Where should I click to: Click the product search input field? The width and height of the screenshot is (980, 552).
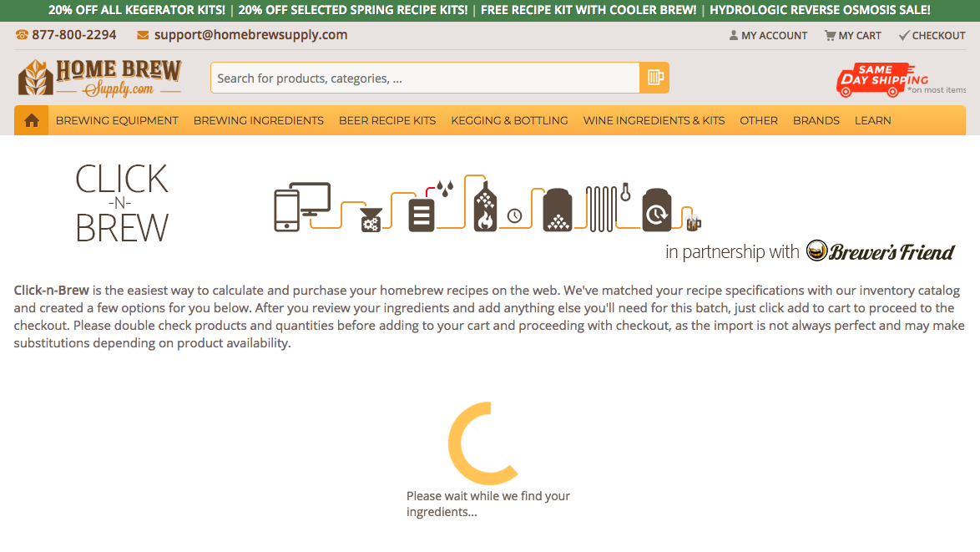click(x=424, y=78)
